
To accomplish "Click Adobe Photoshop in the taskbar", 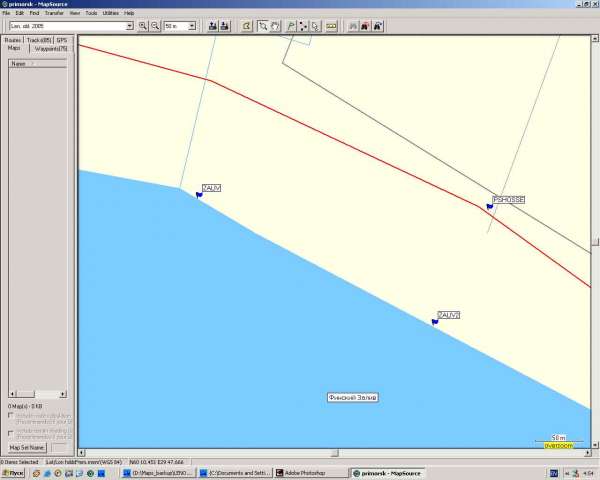I will coord(308,472).
